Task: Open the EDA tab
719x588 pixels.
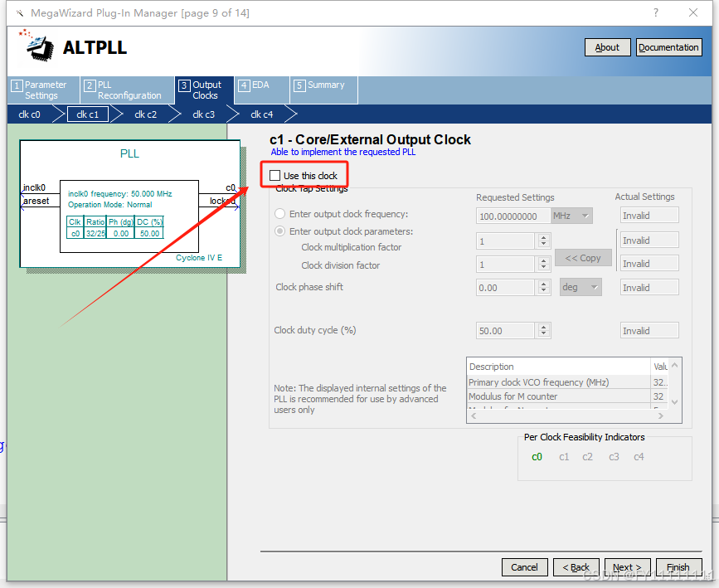Action: (261, 90)
